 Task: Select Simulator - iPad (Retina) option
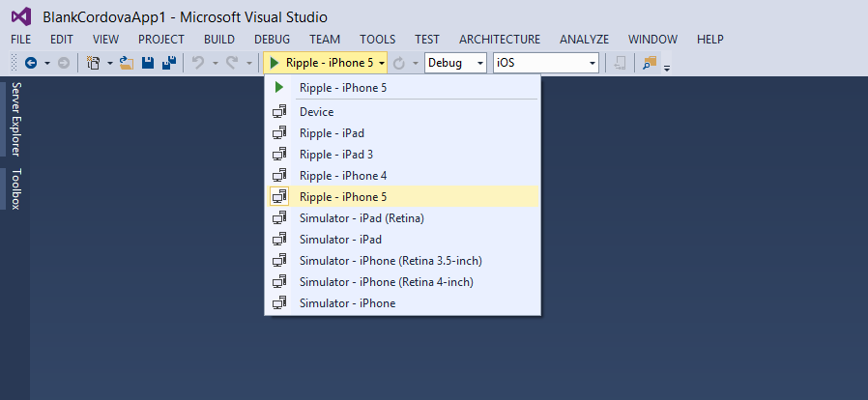[x=362, y=218]
